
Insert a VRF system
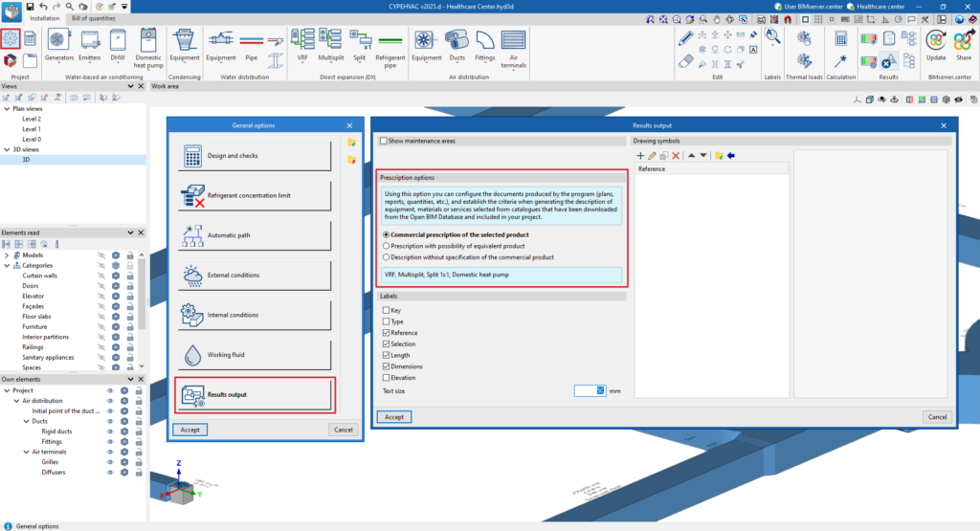(302, 45)
